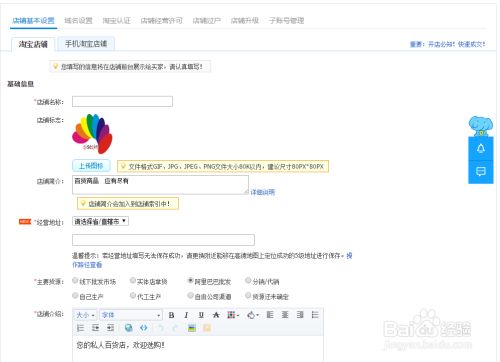Click into the 店铺简介 text area

[160, 185]
